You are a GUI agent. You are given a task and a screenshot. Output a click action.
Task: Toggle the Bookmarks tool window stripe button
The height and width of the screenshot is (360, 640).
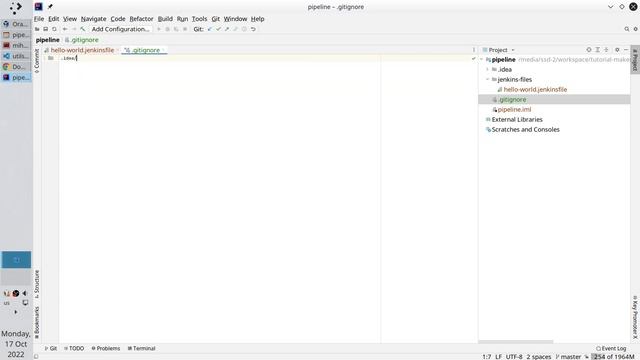[37, 323]
